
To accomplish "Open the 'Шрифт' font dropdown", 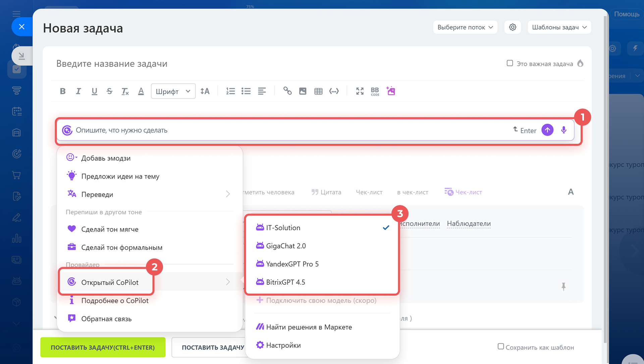I will (x=173, y=91).
